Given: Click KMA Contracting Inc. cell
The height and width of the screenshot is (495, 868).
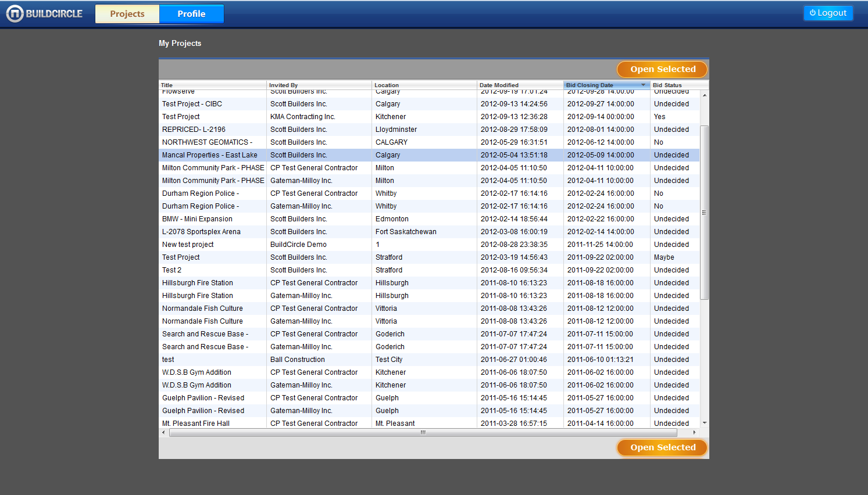Looking at the screenshot, I should [x=319, y=117].
